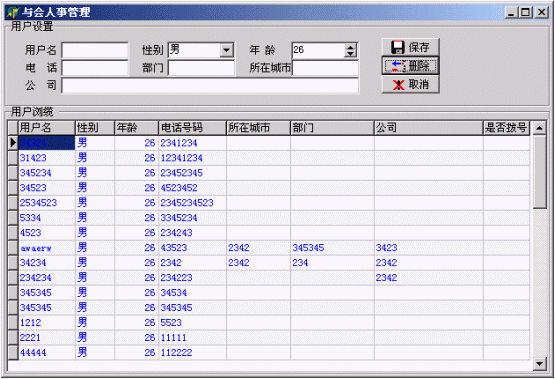Screen dimensions: 555x379
Task: Click the 用户名 column header
Action: pyautogui.click(x=47, y=128)
